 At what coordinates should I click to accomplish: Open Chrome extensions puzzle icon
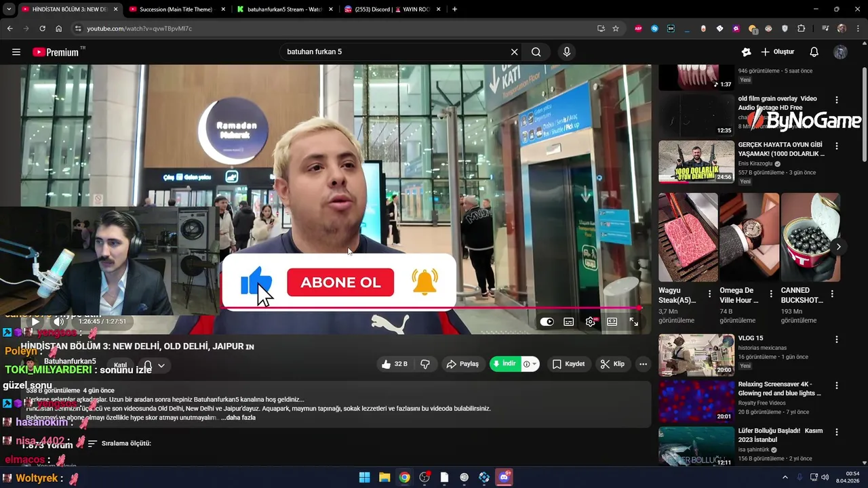(x=802, y=28)
